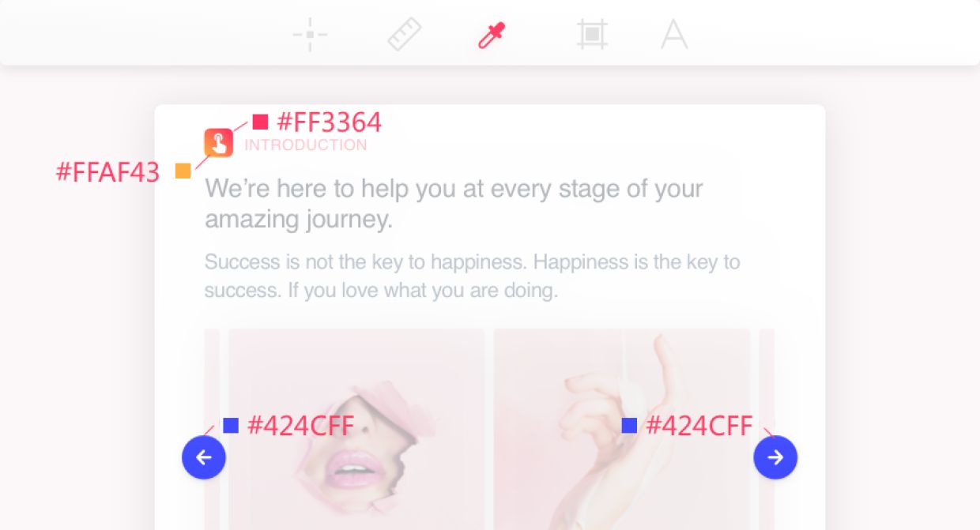Click the left #424CFF blue swatch

tap(231, 426)
